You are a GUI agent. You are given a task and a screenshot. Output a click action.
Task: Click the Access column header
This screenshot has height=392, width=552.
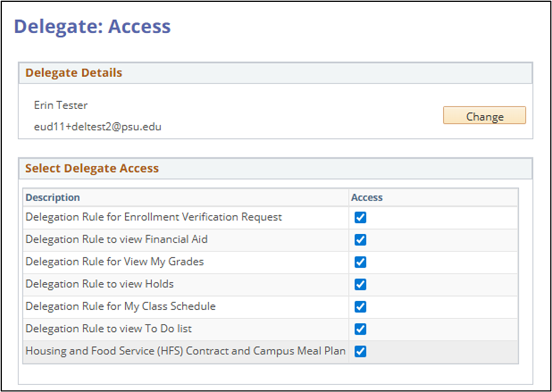click(x=367, y=197)
